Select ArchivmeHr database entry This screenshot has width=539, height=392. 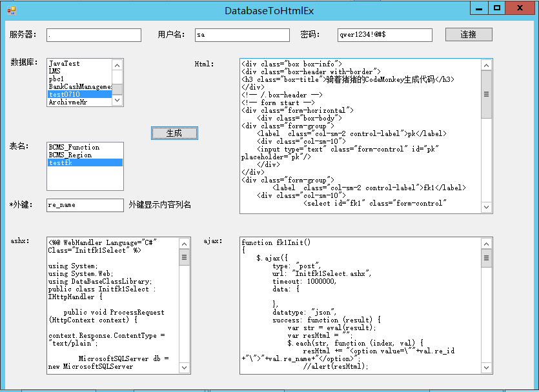click(x=80, y=102)
